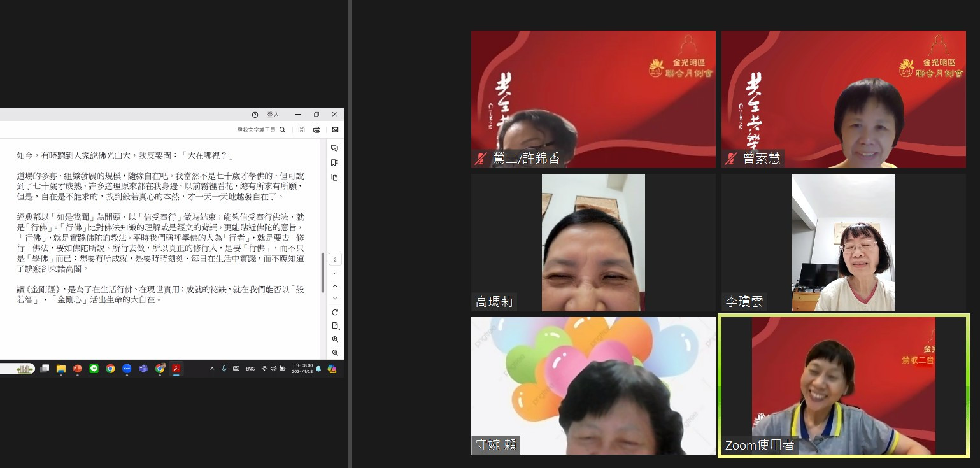This screenshot has height=468, width=980.
Task: Click the 登入 sign-in button
Action: click(x=273, y=115)
